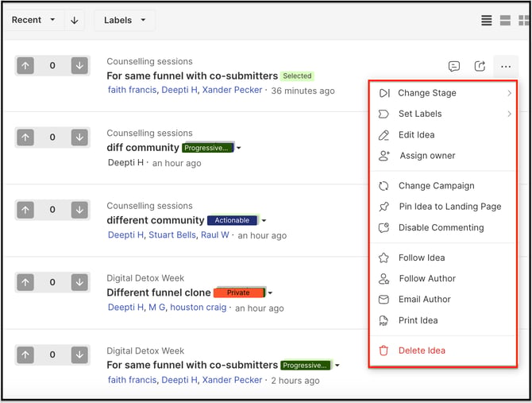
Task: Upvote the diff community idea
Action: pyautogui.click(x=25, y=138)
